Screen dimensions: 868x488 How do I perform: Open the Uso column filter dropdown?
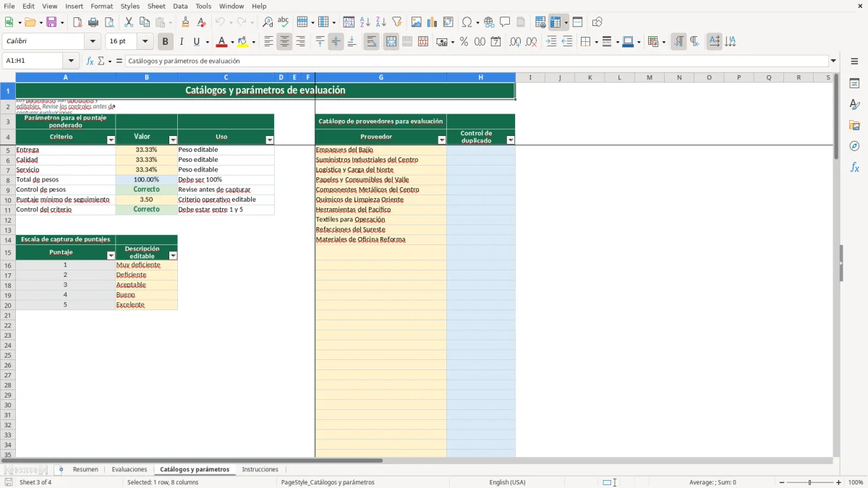pyautogui.click(x=270, y=140)
